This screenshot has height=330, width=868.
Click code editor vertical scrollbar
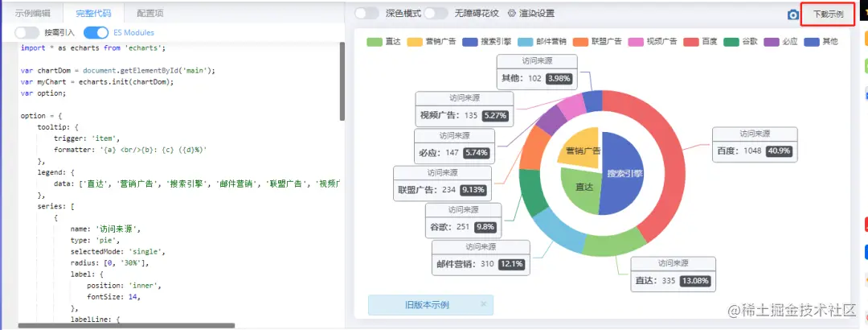[342, 81]
